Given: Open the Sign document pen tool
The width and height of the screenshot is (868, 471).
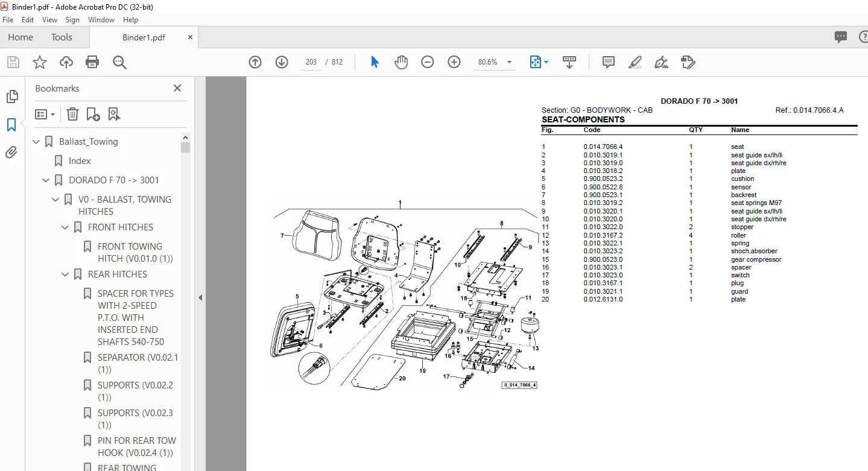Looking at the screenshot, I should click(661, 62).
